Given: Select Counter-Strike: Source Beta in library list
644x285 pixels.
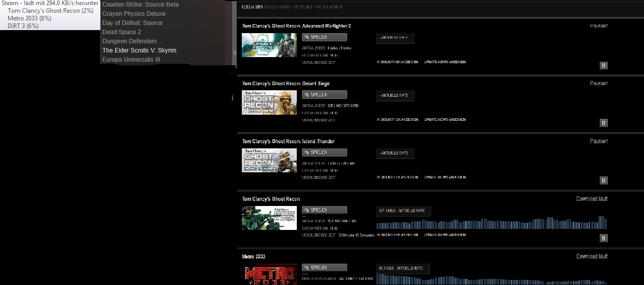Looking at the screenshot, I should click(141, 5).
